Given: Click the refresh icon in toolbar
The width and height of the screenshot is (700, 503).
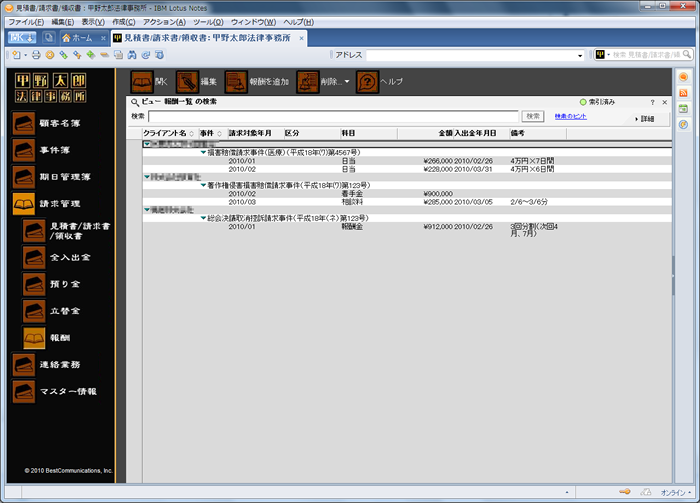Looking at the screenshot, I should point(146,55).
